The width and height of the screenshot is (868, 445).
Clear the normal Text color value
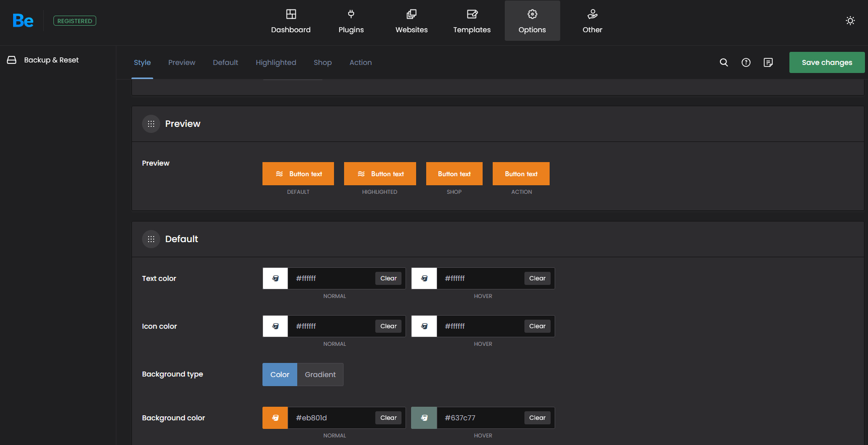tap(388, 278)
